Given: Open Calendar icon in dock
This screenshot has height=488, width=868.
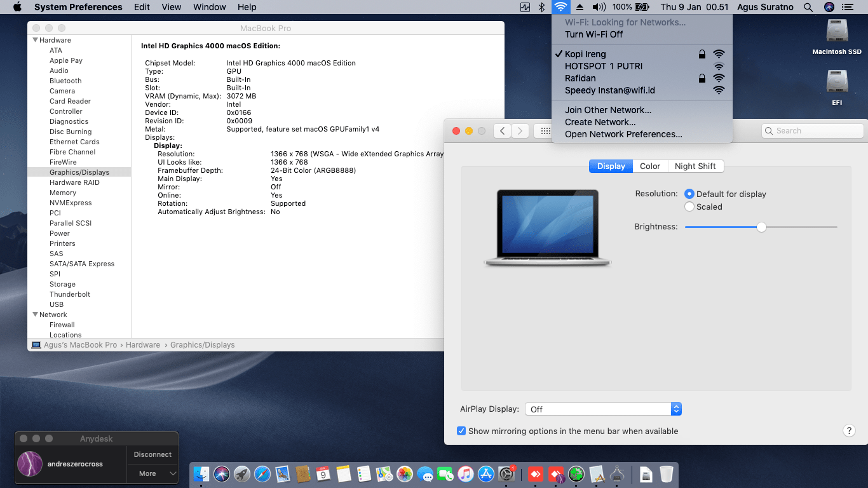Looking at the screenshot, I should coord(323,474).
